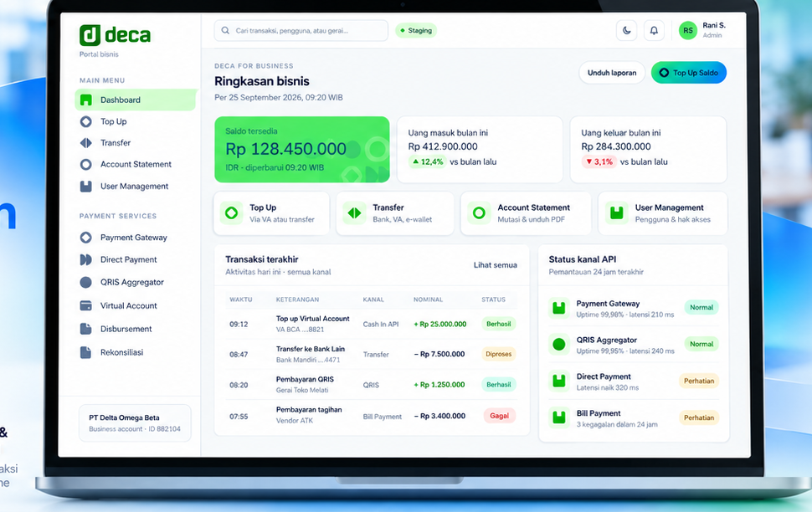Click Normal badge for Payment Gateway
812x512 pixels.
click(702, 308)
